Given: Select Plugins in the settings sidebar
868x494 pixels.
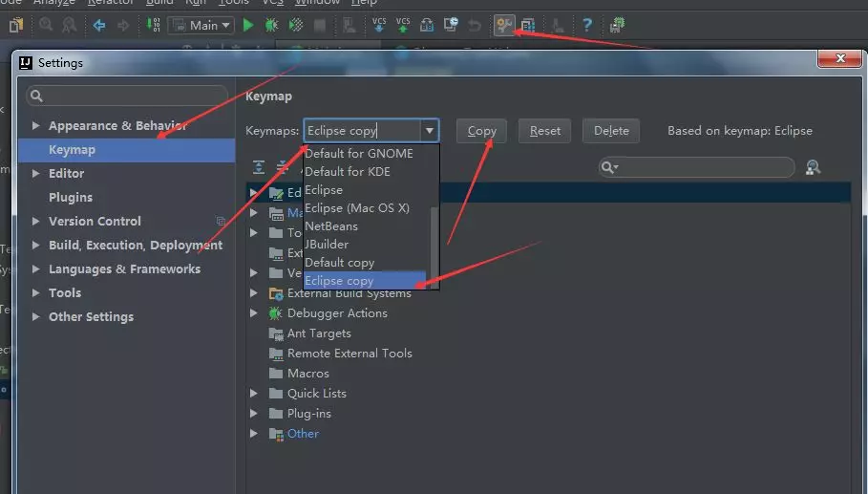Looking at the screenshot, I should (x=71, y=198).
